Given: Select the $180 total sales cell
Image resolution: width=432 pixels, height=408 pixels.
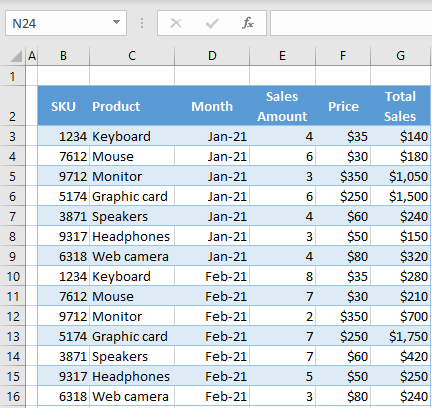Looking at the screenshot, I should [x=400, y=156].
